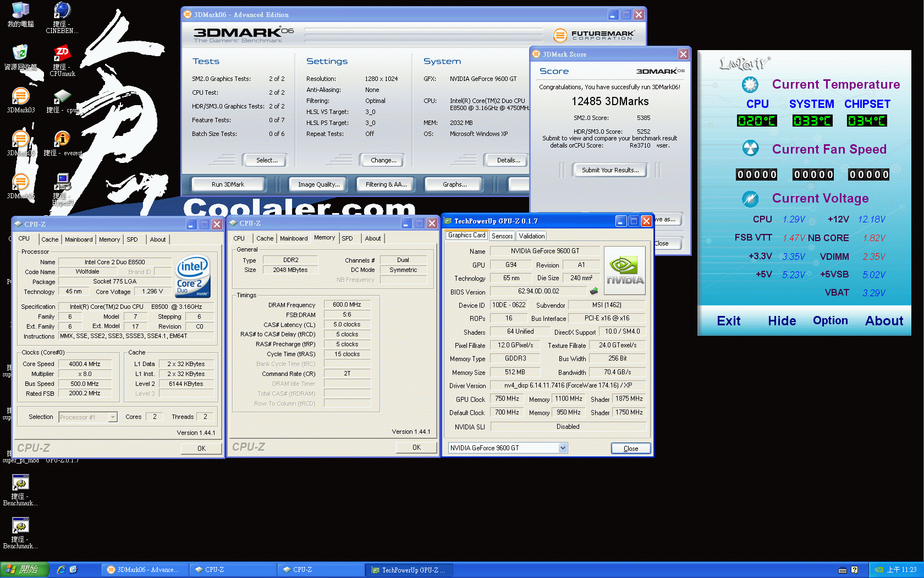
Task: Open CPU tab in the CPU-Z Memory-timings window
Action: pyautogui.click(x=239, y=238)
